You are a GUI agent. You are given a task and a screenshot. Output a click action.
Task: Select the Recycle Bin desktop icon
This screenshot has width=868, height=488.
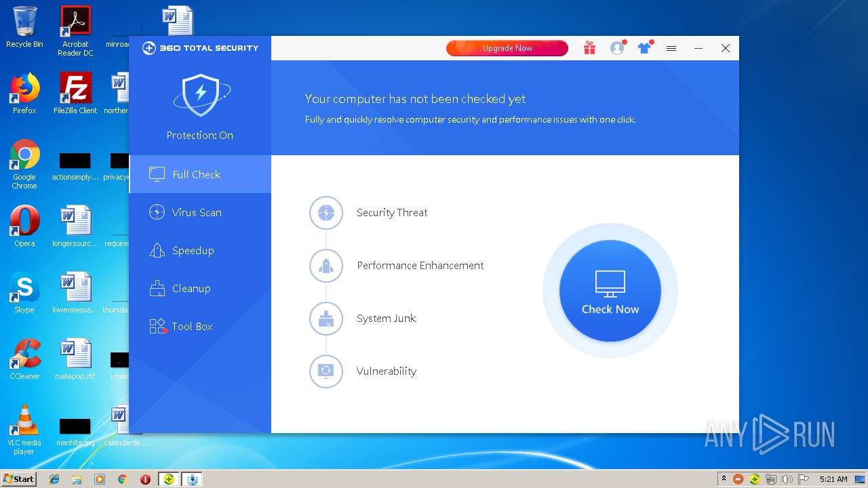point(24,27)
